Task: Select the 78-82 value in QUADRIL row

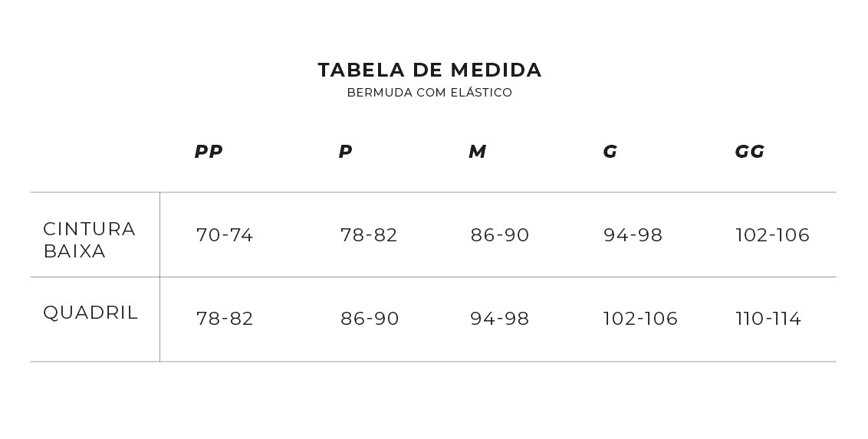Action: pos(225,319)
